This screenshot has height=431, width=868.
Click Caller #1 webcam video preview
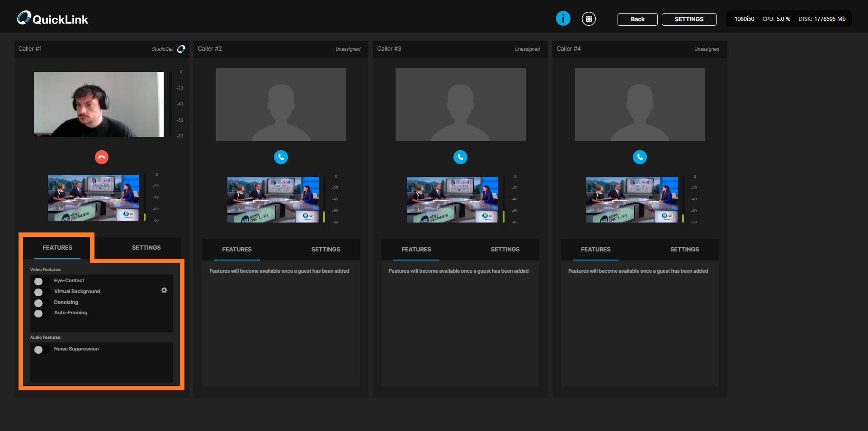(x=99, y=104)
